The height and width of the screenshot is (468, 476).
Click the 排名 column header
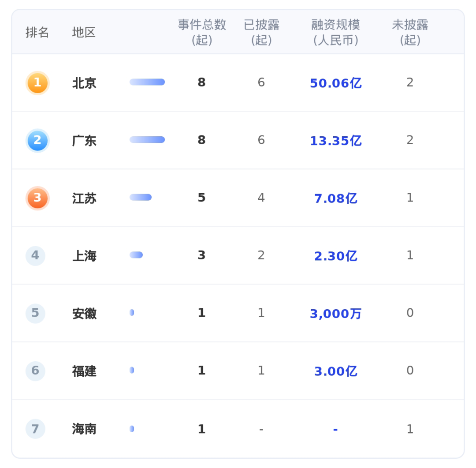pos(37,32)
